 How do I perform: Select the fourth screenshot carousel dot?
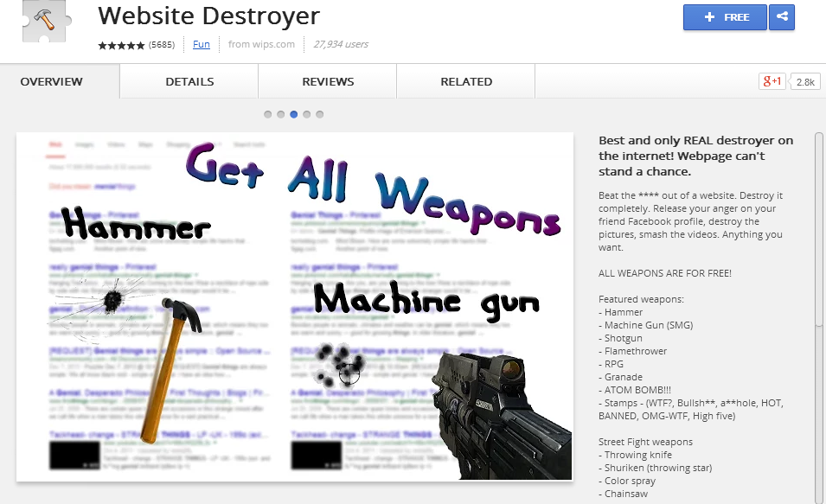(306, 114)
